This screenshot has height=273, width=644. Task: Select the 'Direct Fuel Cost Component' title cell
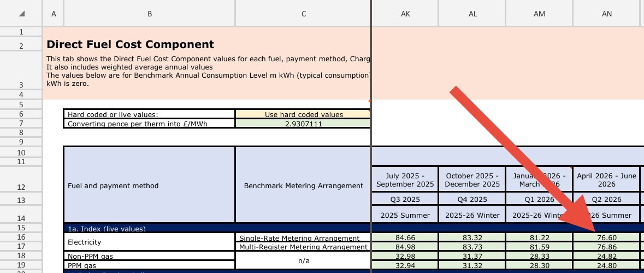tap(131, 45)
